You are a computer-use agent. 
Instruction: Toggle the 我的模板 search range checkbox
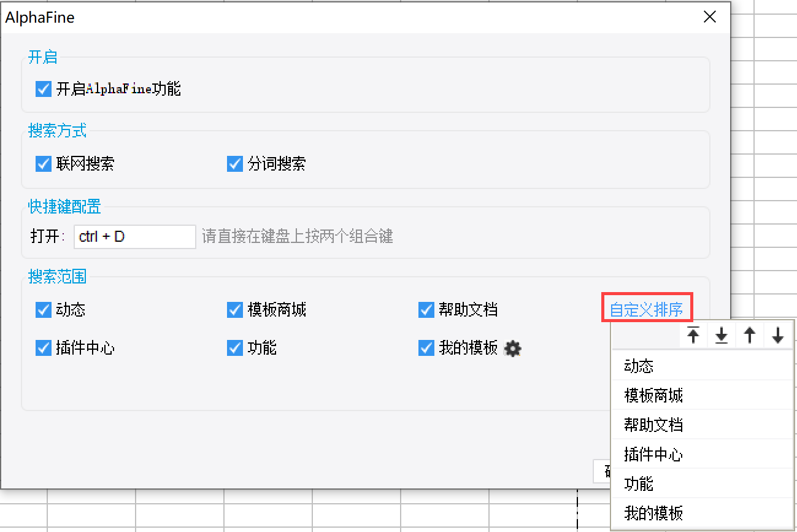coord(426,348)
